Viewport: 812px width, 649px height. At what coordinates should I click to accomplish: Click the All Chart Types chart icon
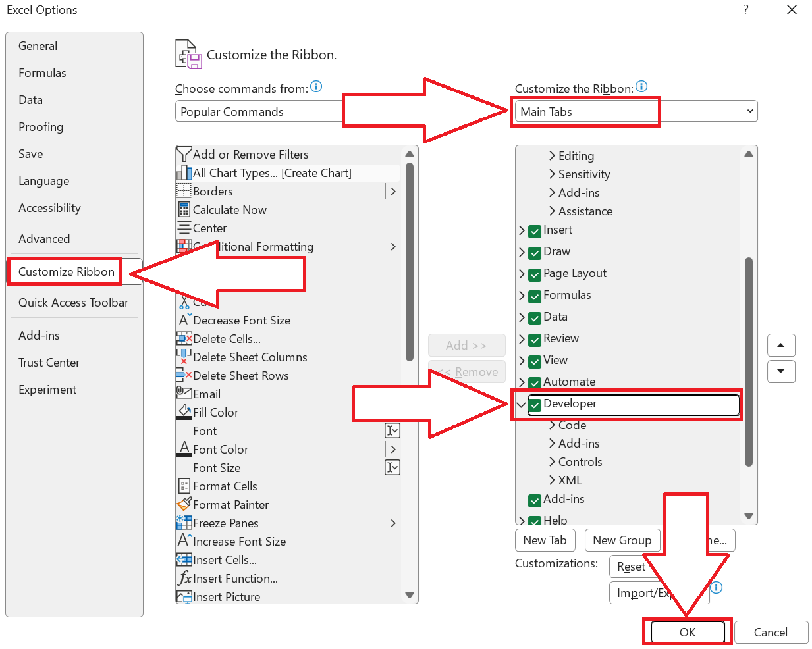tap(184, 173)
